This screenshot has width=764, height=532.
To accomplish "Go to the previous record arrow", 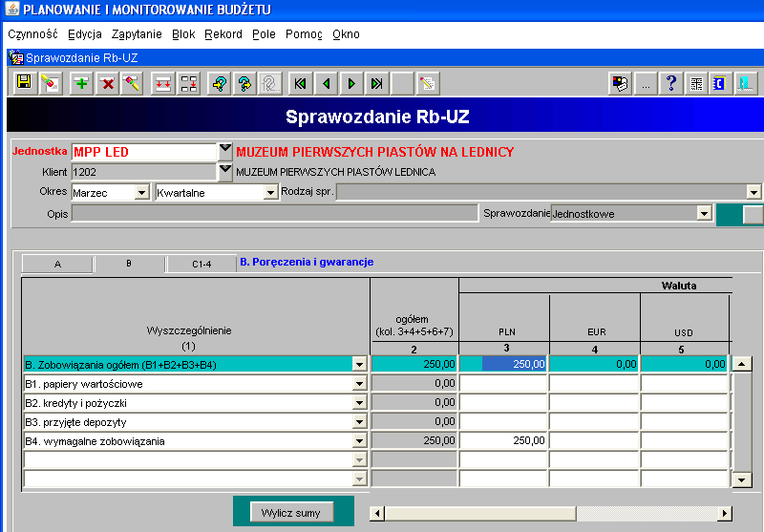I will [327, 83].
